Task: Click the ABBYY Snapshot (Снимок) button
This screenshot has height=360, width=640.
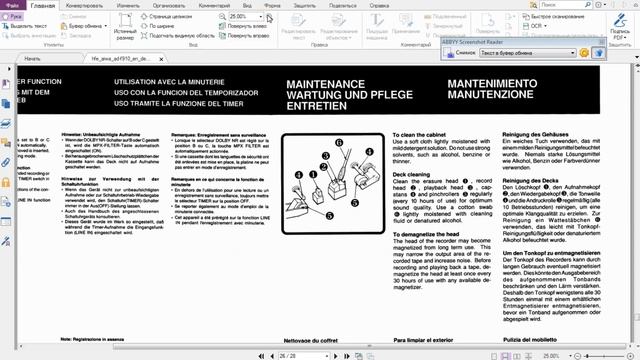Action: (x=459, y=53)
